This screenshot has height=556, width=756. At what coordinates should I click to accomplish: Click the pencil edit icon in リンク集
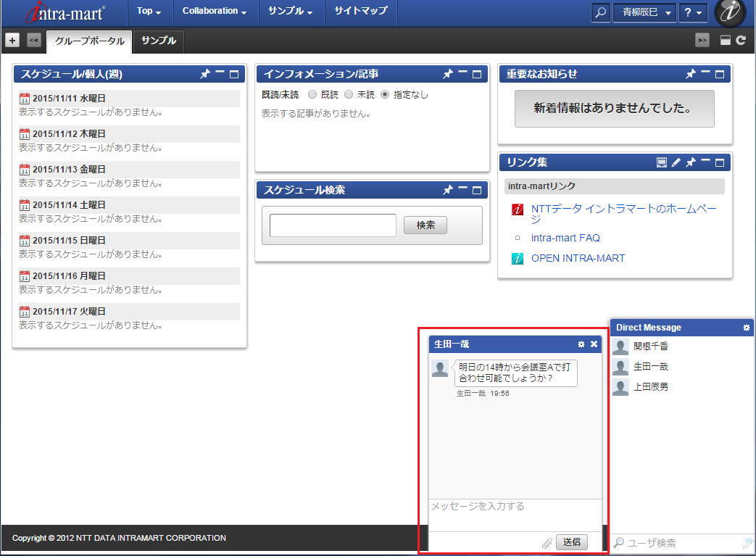[x=676, y=162]
